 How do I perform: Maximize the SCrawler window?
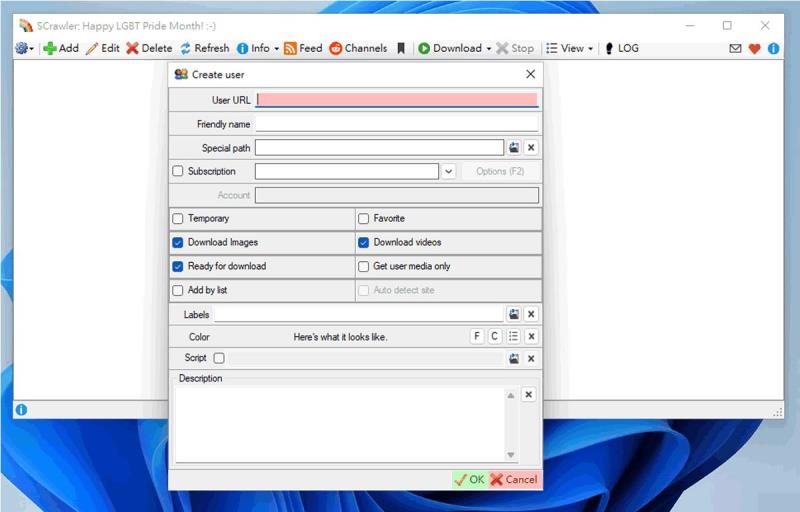click(727, 25)
